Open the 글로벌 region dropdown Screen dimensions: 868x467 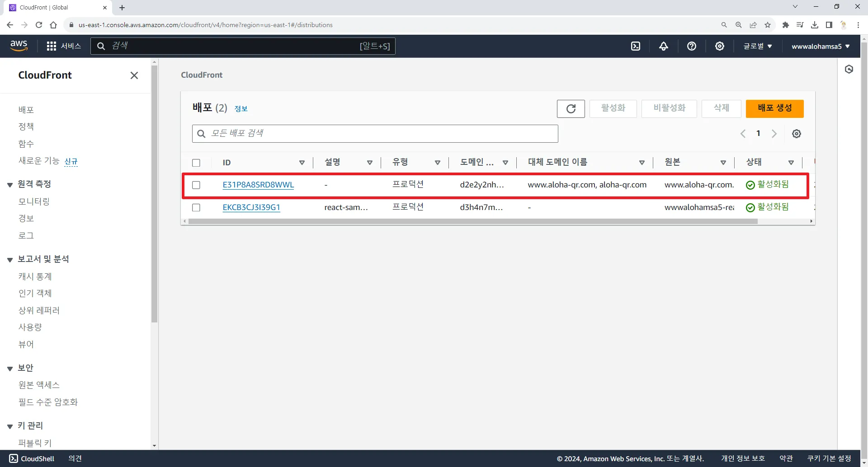758,46
